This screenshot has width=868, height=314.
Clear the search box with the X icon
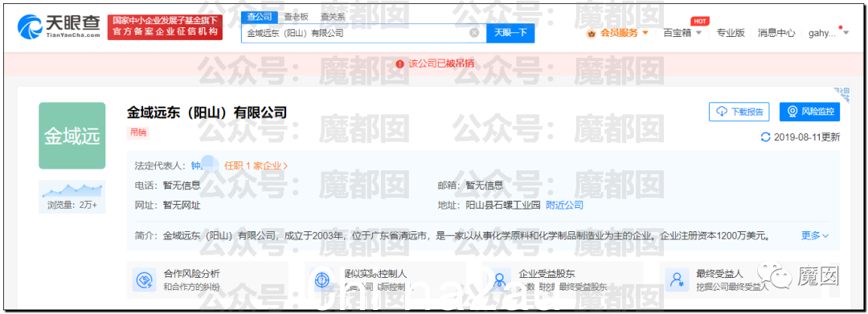click(x=474, y=33)
